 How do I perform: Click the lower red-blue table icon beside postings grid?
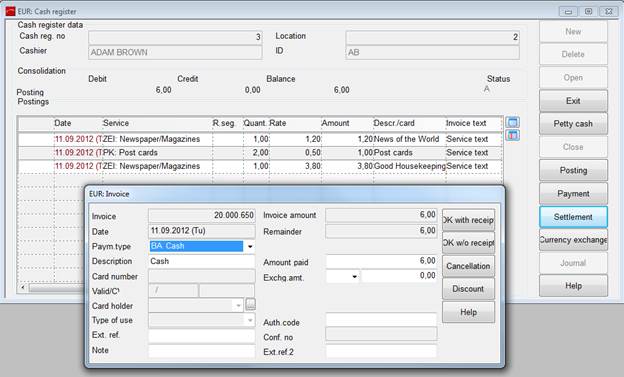[512, 135]
